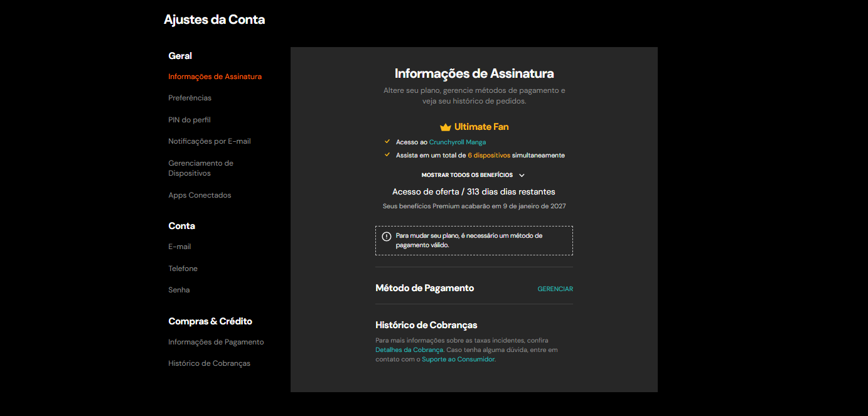View Histórico de Cobranças in the sidebar
The image size is (868, 416).
click(x=209, y=363)
